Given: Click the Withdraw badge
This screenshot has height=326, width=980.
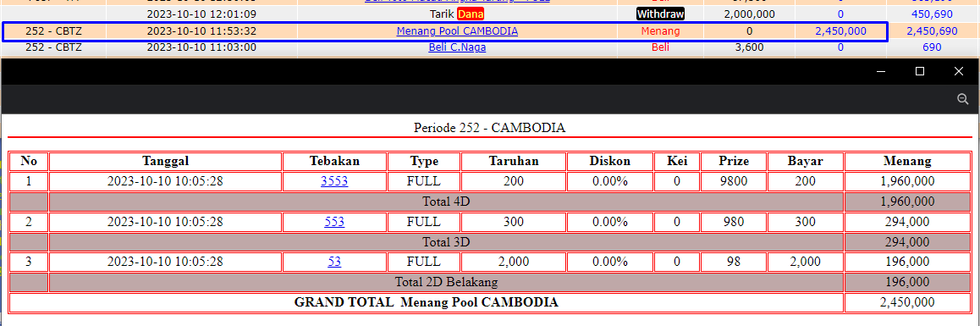Looking at the screenshot, I should click(x=660, y=14).
